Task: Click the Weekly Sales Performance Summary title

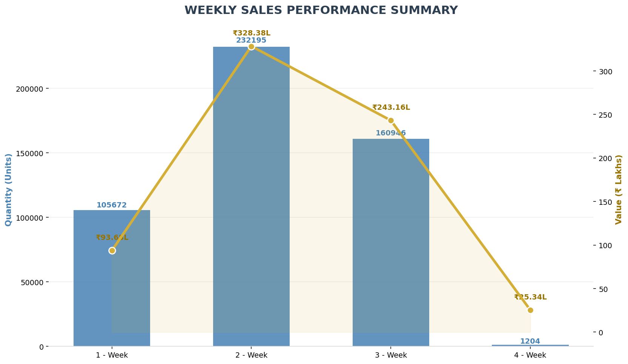Action: click(x=321, y=10)
